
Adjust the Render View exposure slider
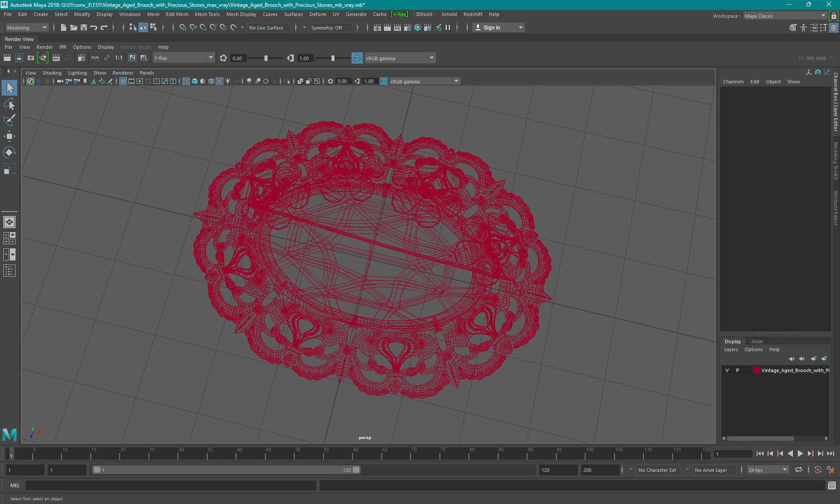coord(266,58)
